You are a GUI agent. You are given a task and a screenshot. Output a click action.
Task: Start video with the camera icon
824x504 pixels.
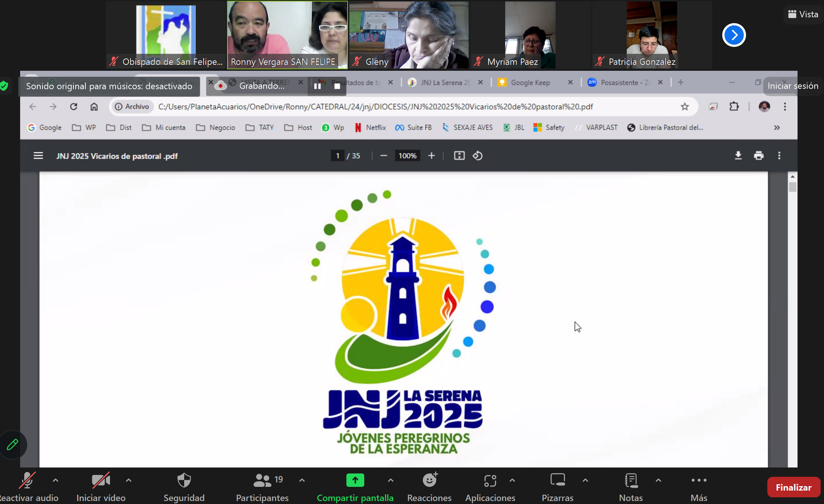pos(101,480)
